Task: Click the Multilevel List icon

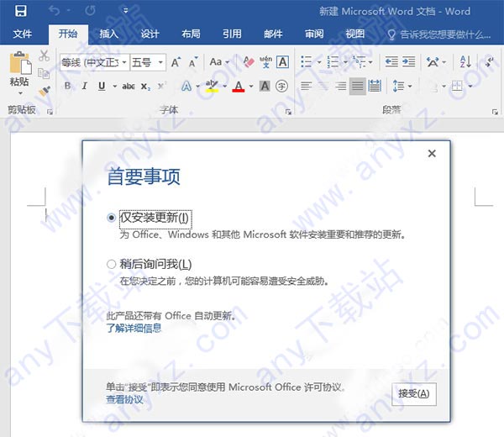Action: pyautogui.click(x=359, y=61)
